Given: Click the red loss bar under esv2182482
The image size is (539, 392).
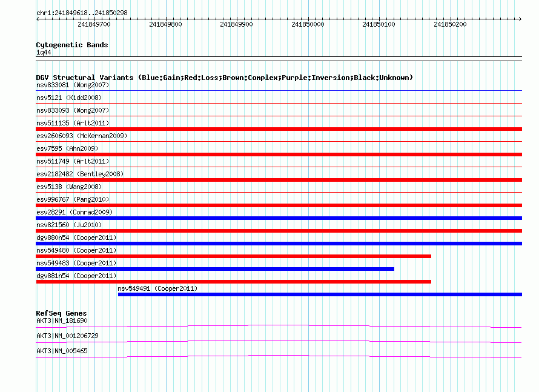Looking at the screenshot, I should tap(279, 180).
